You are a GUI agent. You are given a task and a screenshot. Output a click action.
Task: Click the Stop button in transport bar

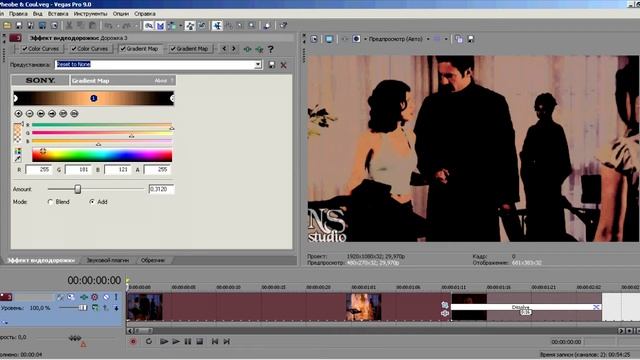[200, 341]
